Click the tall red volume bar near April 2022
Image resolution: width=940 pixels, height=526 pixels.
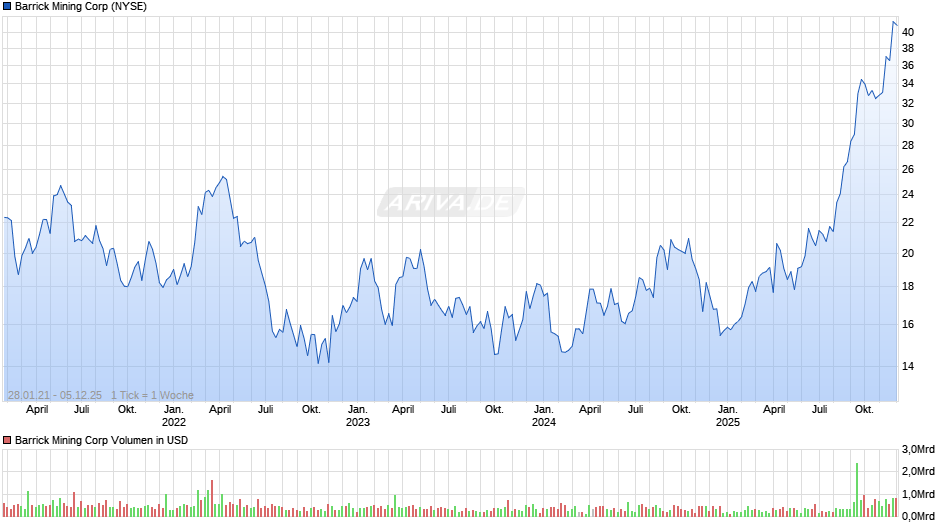click(x=212, y=498)
